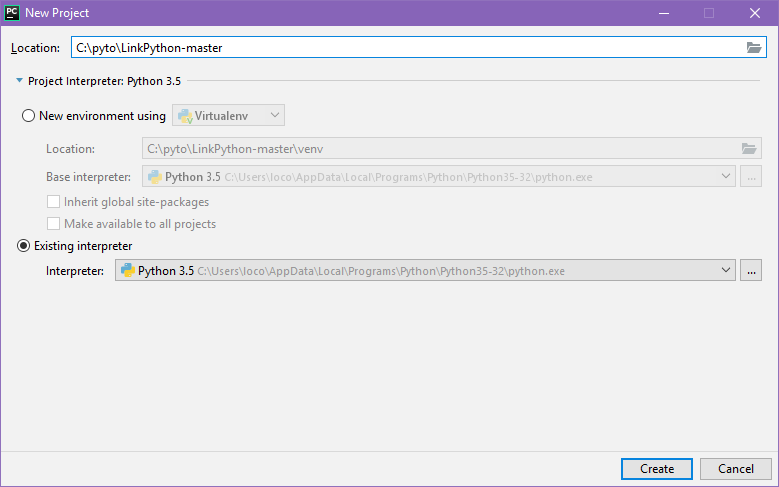Click the Create button
The height and width of the screenshot is (487, 779).
click(x=657, y=469)
